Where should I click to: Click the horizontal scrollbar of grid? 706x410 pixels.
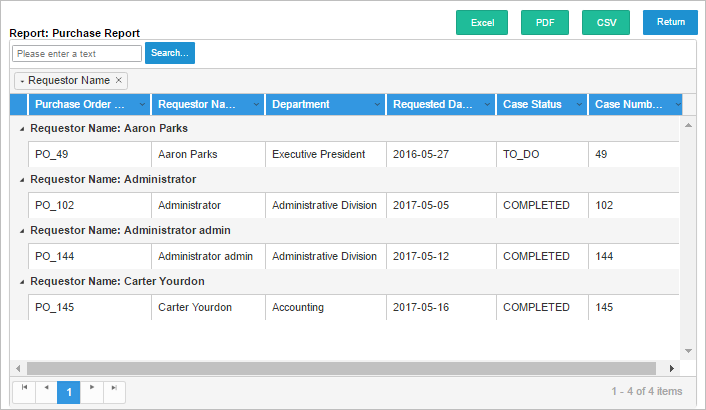pos(340,368)
